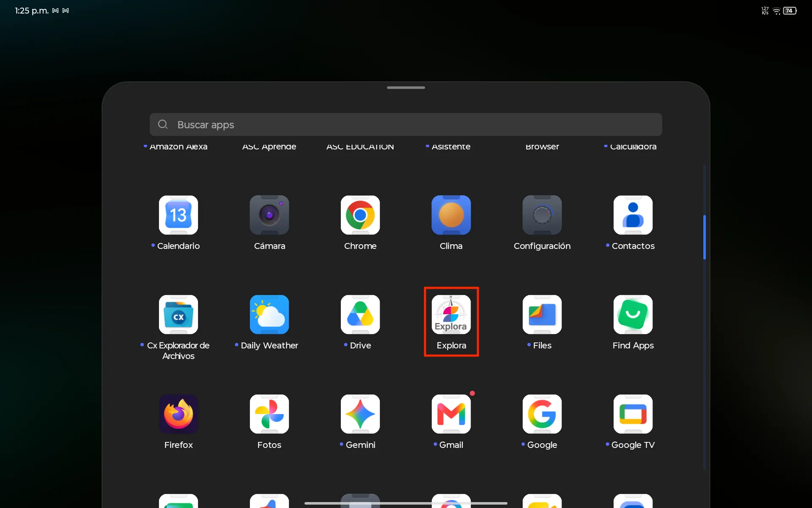Tap the first Gmail notification icon in status bar
The image size is (812, 508).
(x=55, y=11)
